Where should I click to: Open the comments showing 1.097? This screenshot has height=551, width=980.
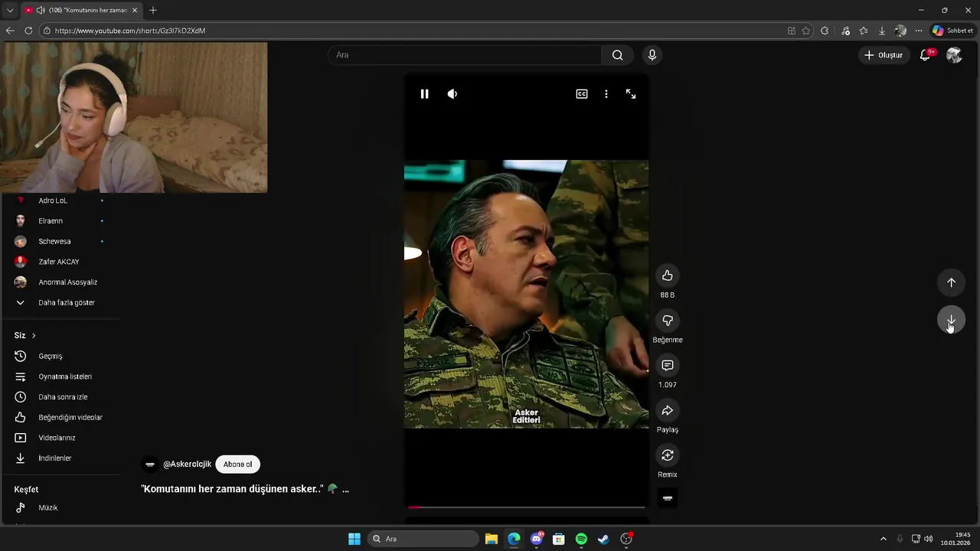pos(668,366)
